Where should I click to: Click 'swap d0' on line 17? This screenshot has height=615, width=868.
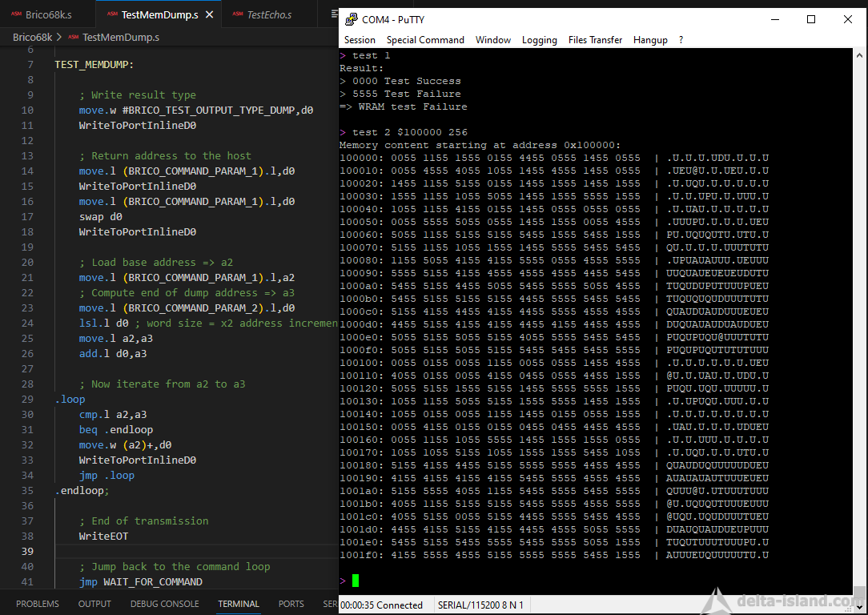point(101,216)
